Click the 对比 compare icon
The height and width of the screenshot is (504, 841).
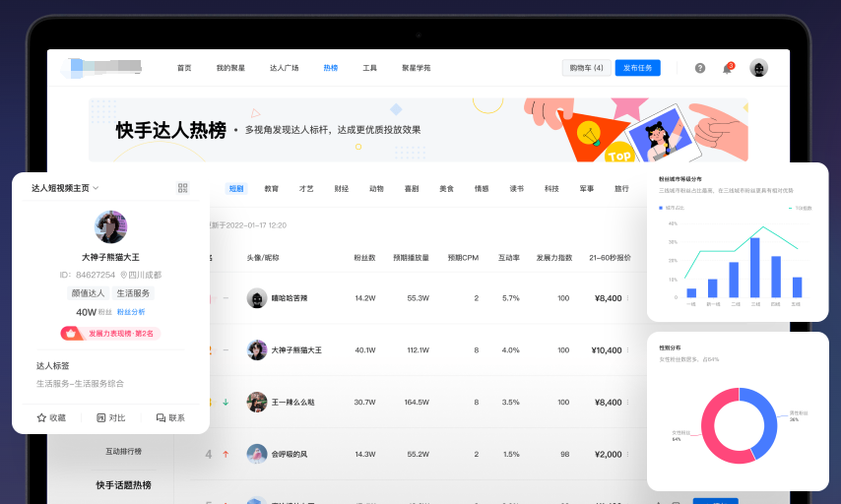tap(100, 417)
